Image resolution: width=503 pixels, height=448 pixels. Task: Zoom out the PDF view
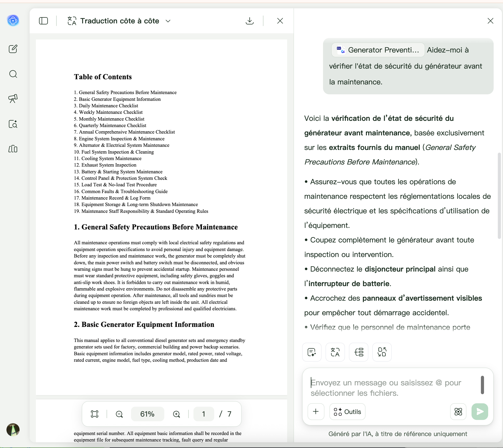pyautogui.click(x=119, y=414)
